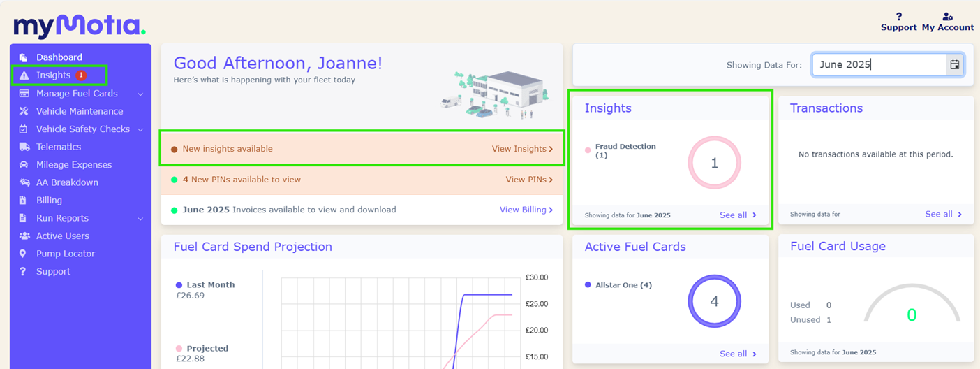
Task: Click the New insights available notification text
Action: coord(228,149)
